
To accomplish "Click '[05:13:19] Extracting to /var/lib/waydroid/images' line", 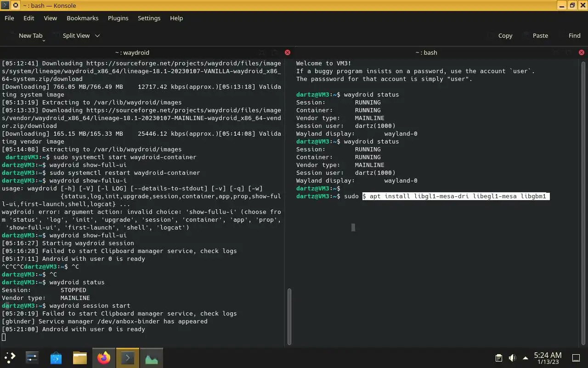I will click(x=92, y=103).
